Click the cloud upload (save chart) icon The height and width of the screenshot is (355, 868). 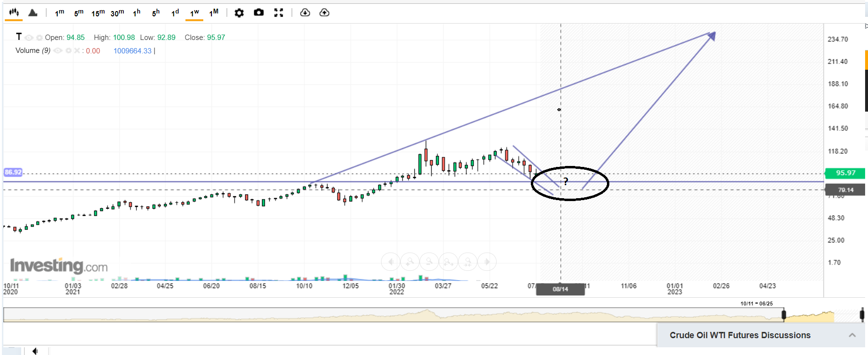tap(325, 13)
